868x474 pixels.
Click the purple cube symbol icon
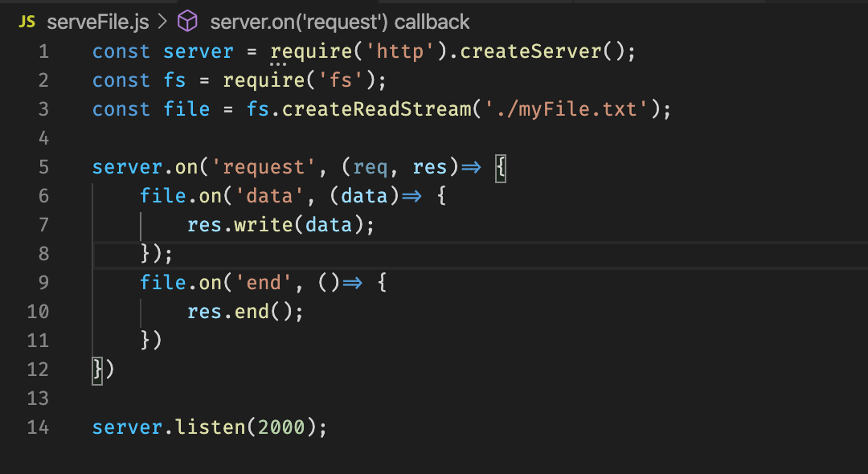tap(187, 22)
